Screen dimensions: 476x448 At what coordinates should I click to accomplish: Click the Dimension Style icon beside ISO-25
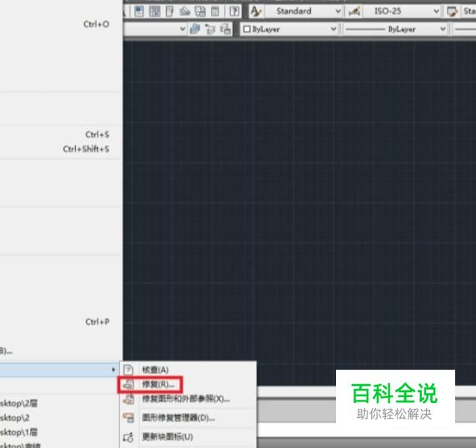click(x=354, y=12)
